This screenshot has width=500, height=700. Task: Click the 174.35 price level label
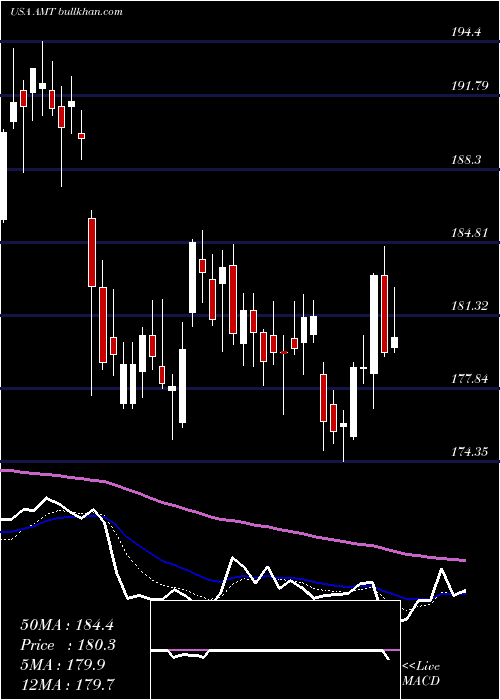[470, 452]
